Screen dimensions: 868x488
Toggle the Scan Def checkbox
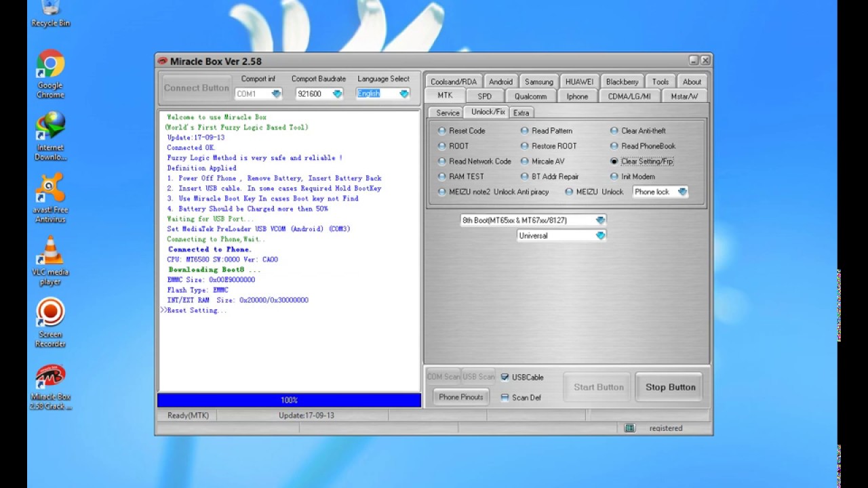pos(521,397)
